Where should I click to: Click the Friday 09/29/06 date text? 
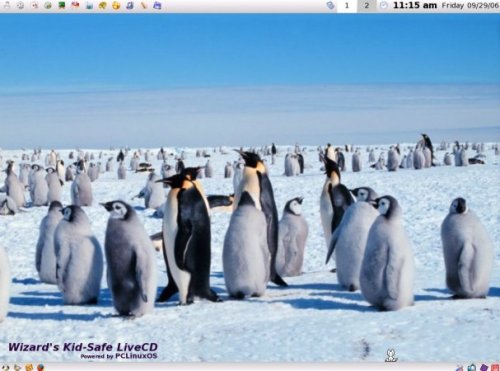click(470, 6)
